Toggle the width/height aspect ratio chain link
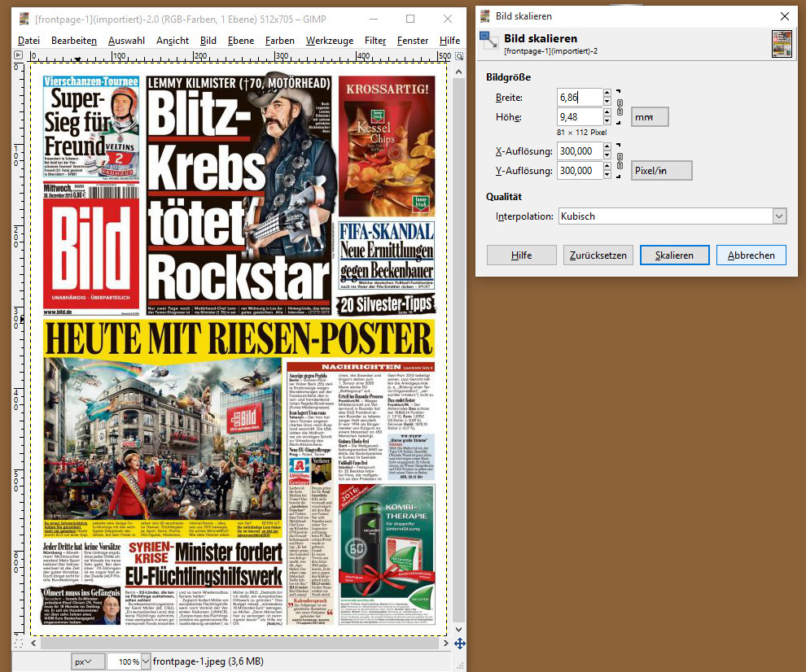The width and height of the screenshot is (806, 672). pos(620,107)
